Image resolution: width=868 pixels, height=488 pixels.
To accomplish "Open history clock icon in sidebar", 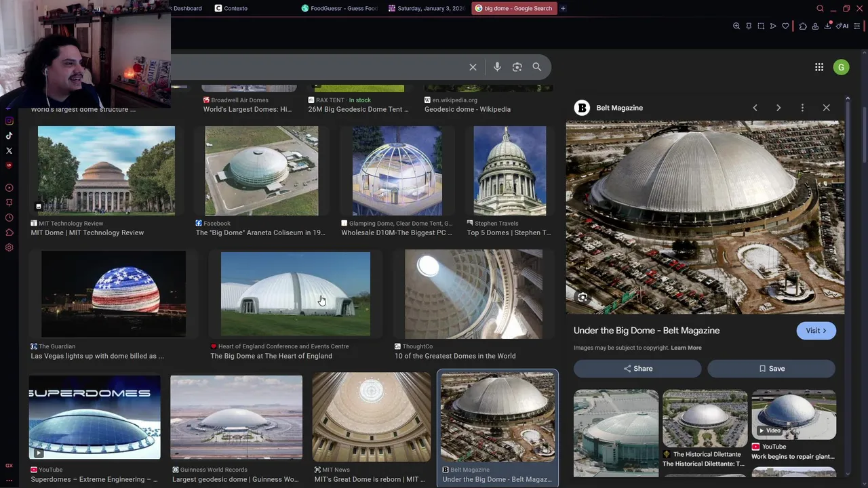I will [x=9, y=218].
